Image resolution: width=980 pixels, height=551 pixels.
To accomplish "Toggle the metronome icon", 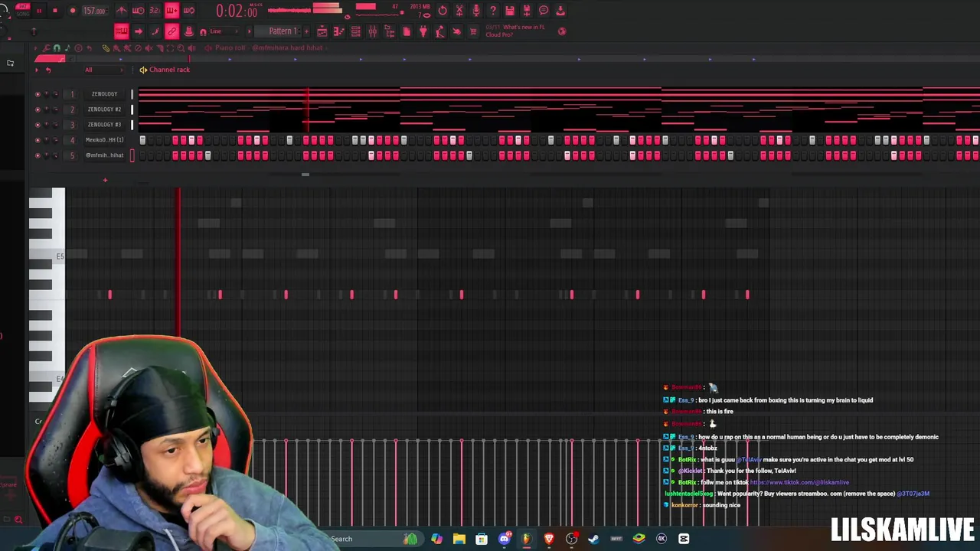I will coord(122,11).
